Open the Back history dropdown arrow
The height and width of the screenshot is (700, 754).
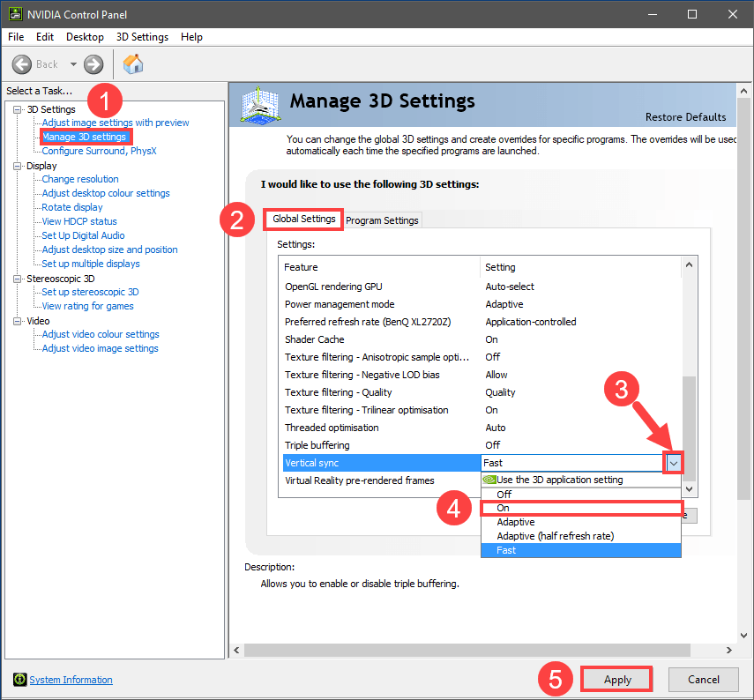73,64
